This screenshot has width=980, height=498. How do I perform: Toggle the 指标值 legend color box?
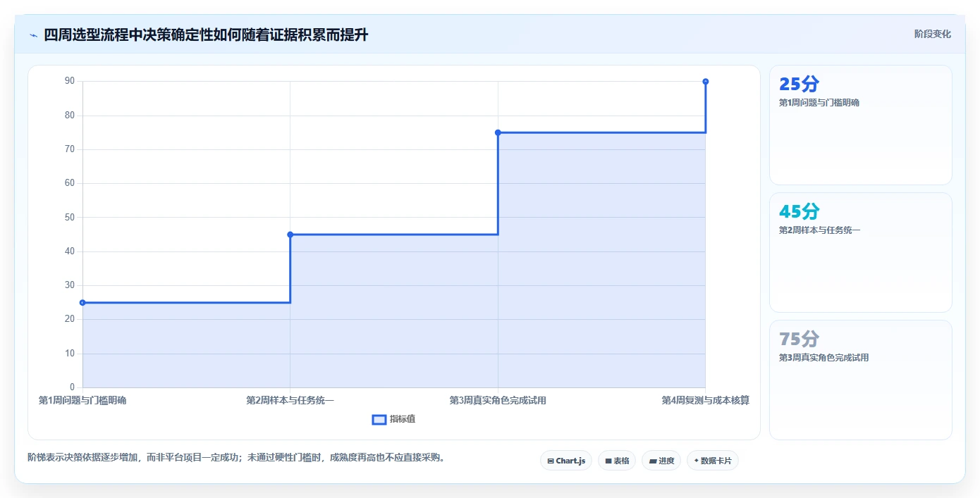(x=379, y=420)
